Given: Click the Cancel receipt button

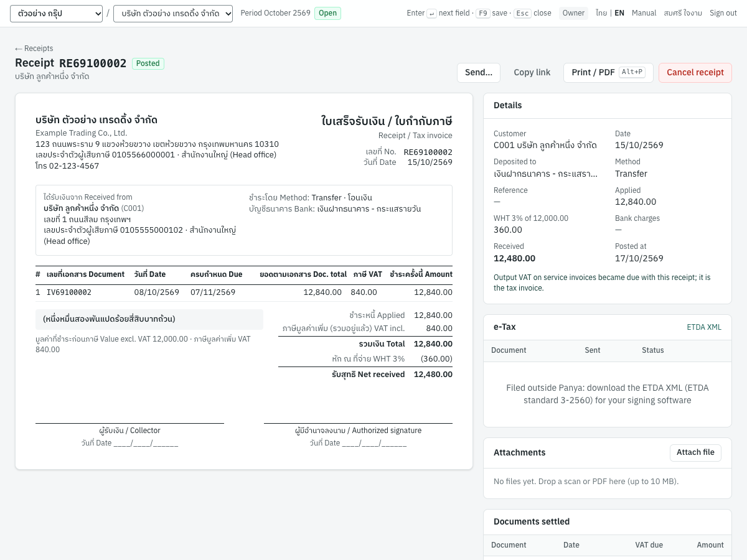Looking at the screenshot, I should pyautogui.click(x=695, y=72).
